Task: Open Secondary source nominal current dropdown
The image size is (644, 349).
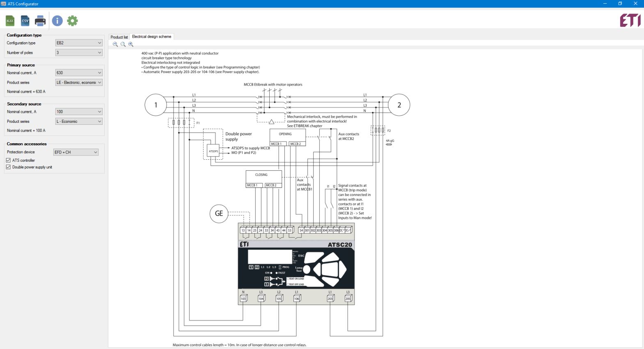Action: click(x=79, y=112)
